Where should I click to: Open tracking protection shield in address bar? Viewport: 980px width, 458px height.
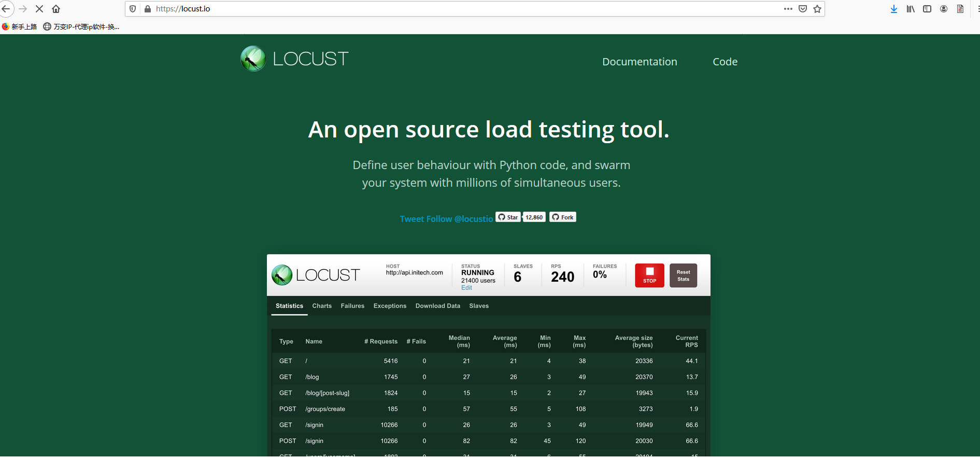[x=133, y=9]
